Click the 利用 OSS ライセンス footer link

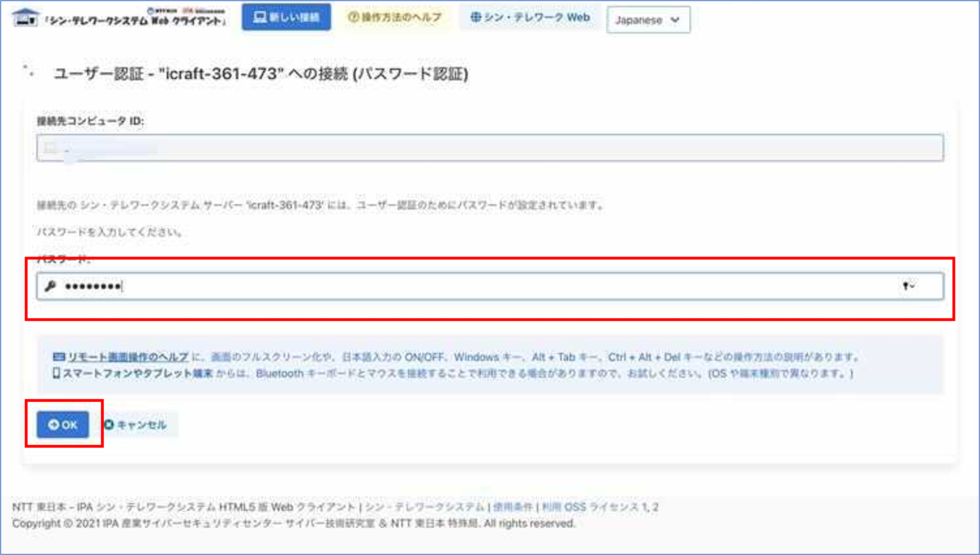tap(590, 507)
